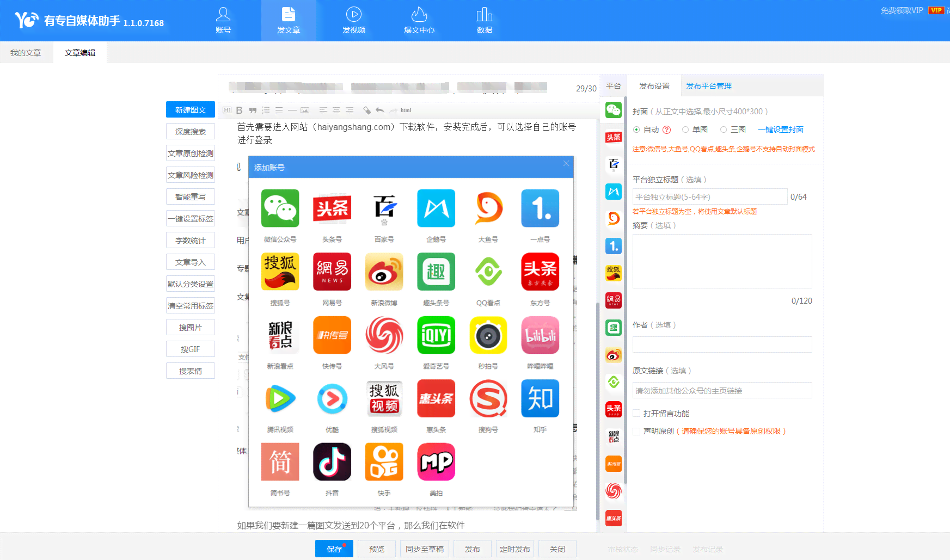Select the 自动 cover radio button
The width and height of the screenshot is (950, 560).
pos(636,130)
